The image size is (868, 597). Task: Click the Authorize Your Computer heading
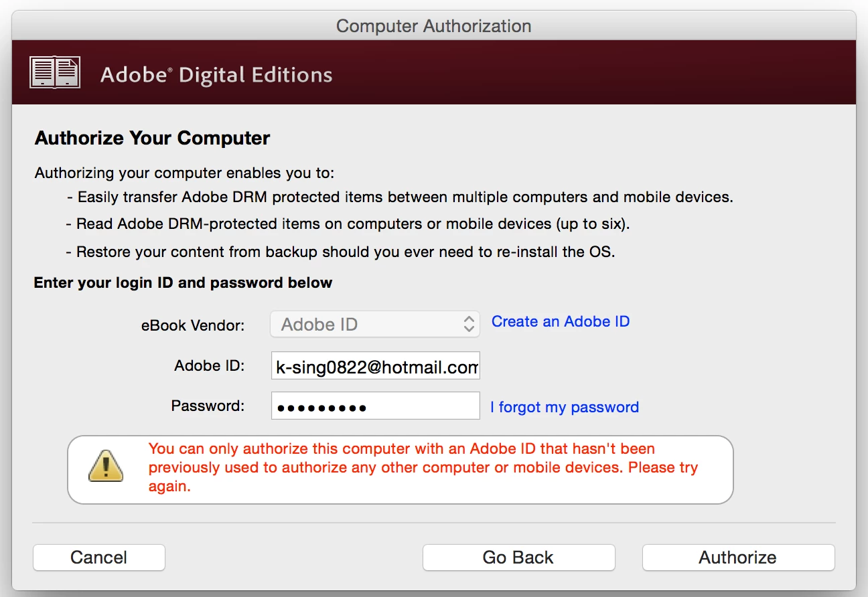point(153,139)
